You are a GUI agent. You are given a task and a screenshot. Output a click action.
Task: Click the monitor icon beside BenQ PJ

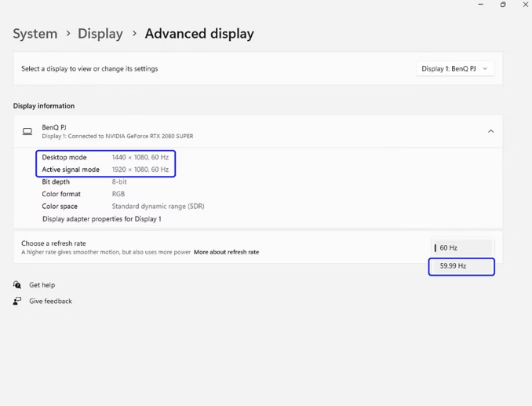[27, 131]
